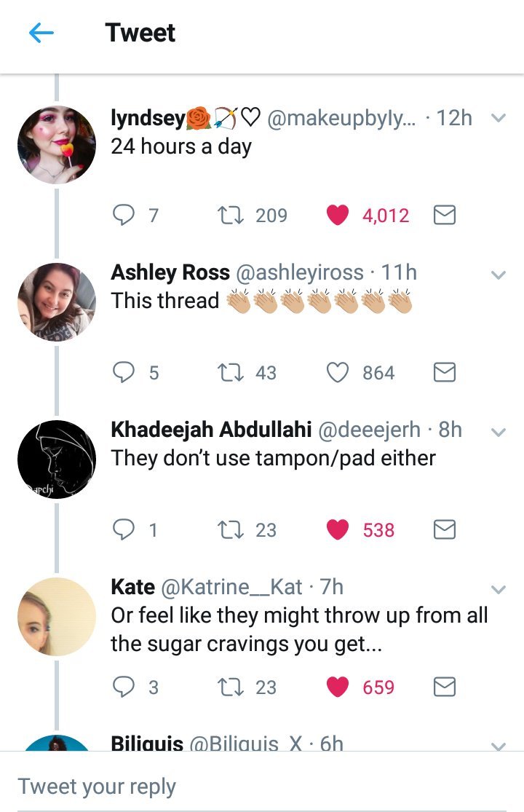The height and width of the screenshot is (812, 524).
Task: Open Khadeejah Abdullahi's profile name
Action: point(211,430)
